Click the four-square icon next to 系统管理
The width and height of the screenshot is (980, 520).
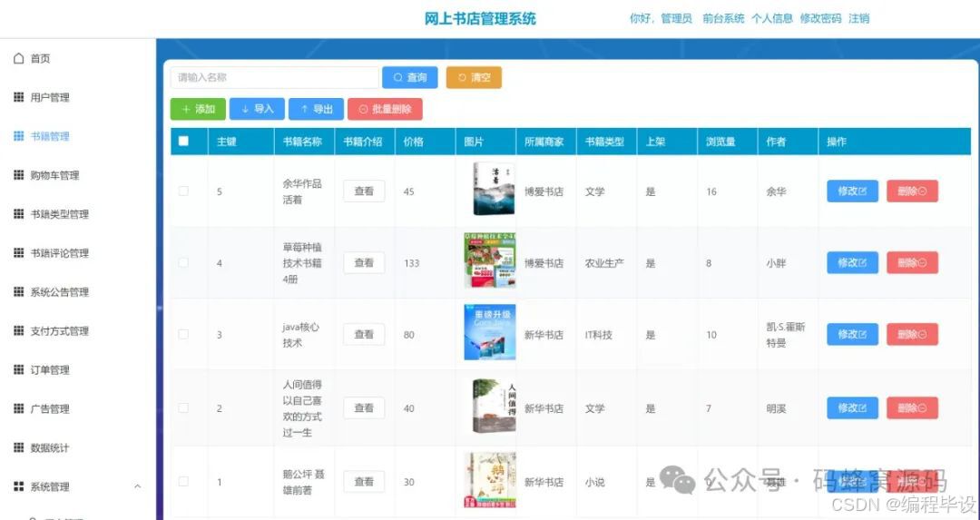(19, 486)
